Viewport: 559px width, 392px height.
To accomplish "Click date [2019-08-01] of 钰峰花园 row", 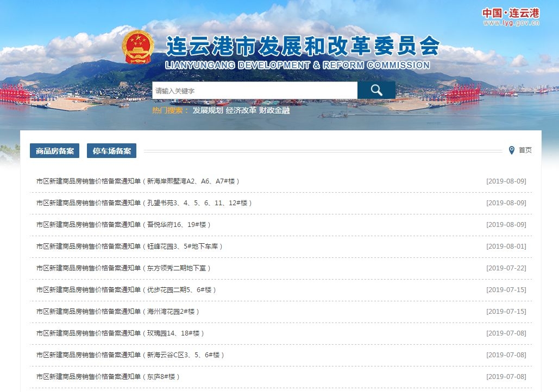I will (506, 246).
